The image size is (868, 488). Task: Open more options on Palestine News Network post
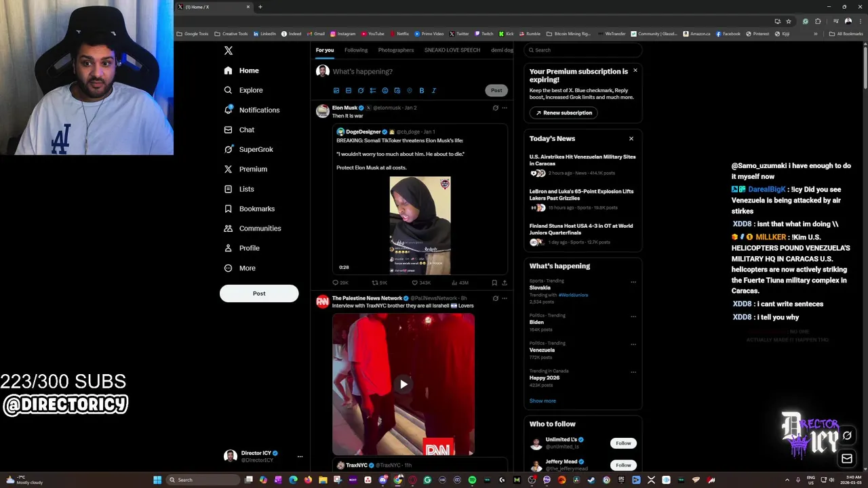(x=504, y=298)
